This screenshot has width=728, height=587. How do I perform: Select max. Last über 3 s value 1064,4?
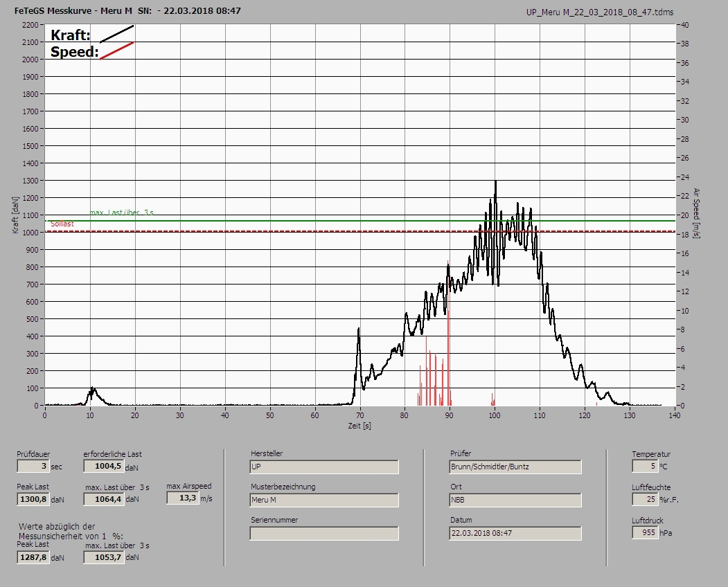pos(103,499)
